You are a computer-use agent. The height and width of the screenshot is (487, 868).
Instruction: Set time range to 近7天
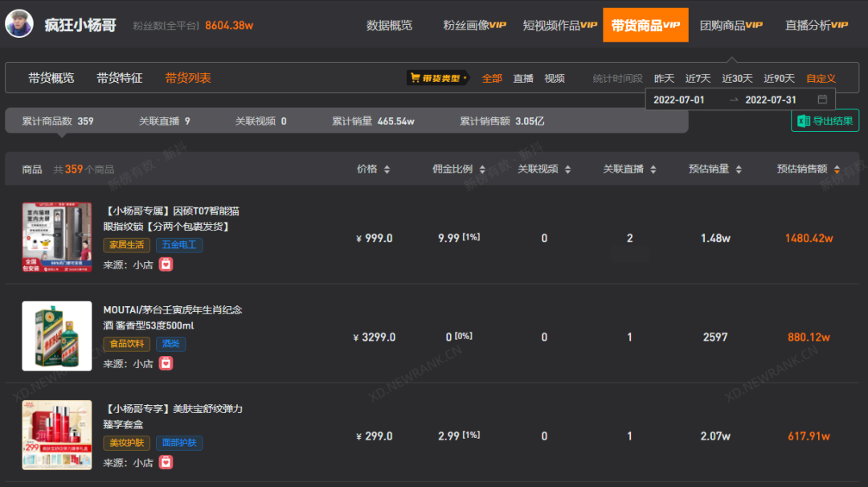[x=698, y=79]
